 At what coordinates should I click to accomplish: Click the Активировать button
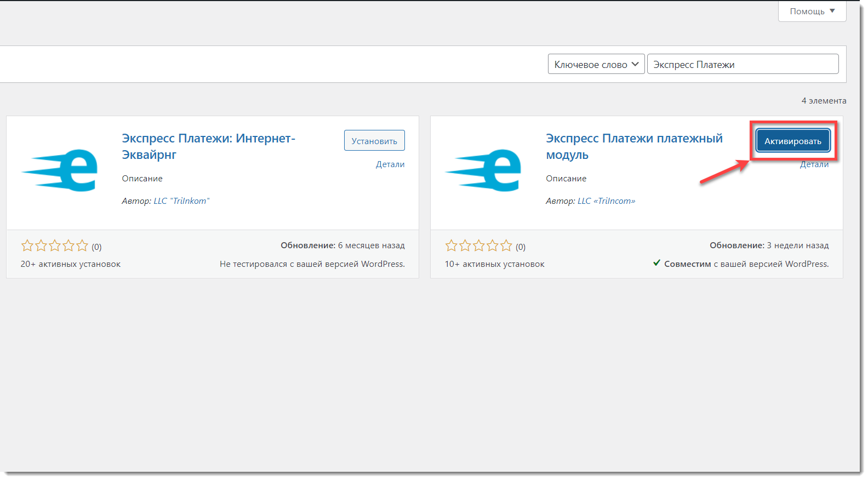[x=793, y=140]
